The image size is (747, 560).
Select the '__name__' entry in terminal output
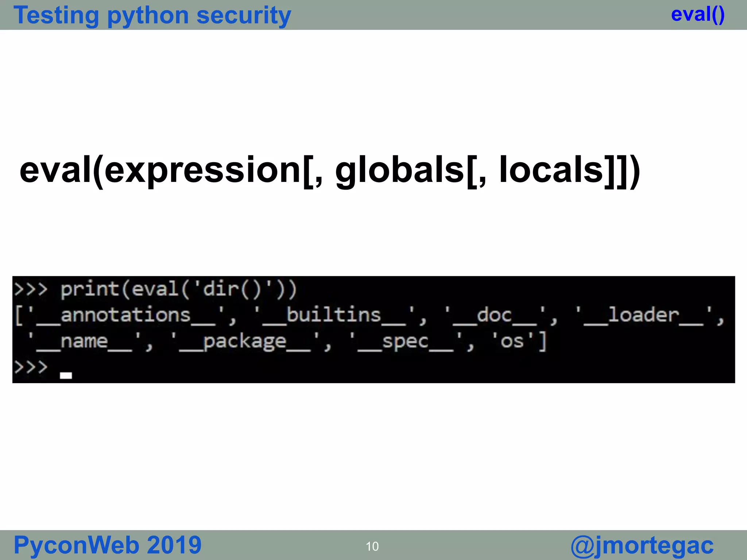click(x=84, y=342)
